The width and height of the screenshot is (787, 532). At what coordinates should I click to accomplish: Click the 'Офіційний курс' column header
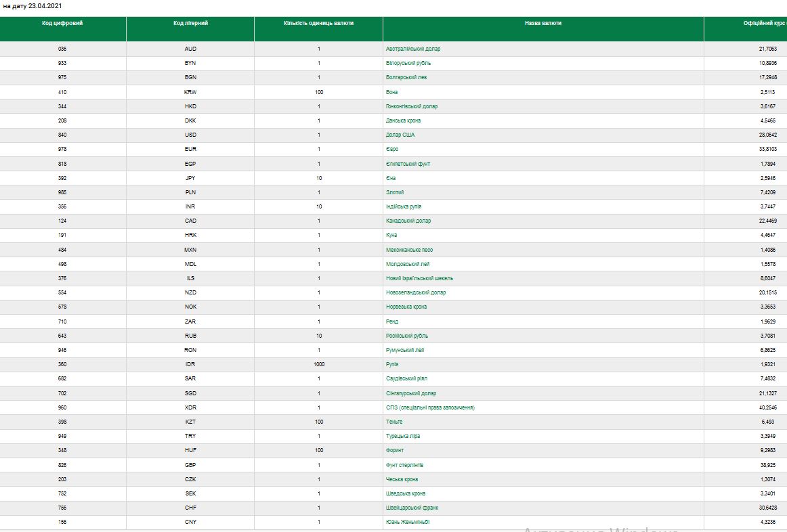tap(764, 23)
